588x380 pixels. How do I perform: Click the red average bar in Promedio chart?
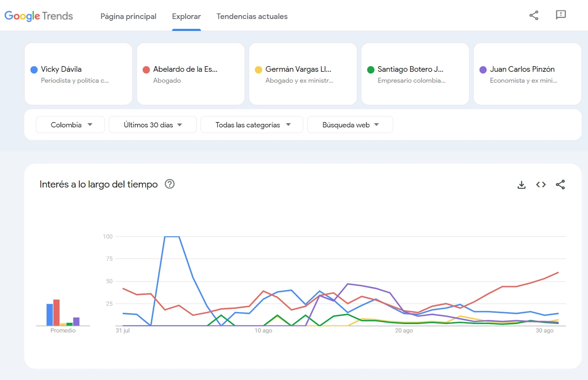(57, 313)
